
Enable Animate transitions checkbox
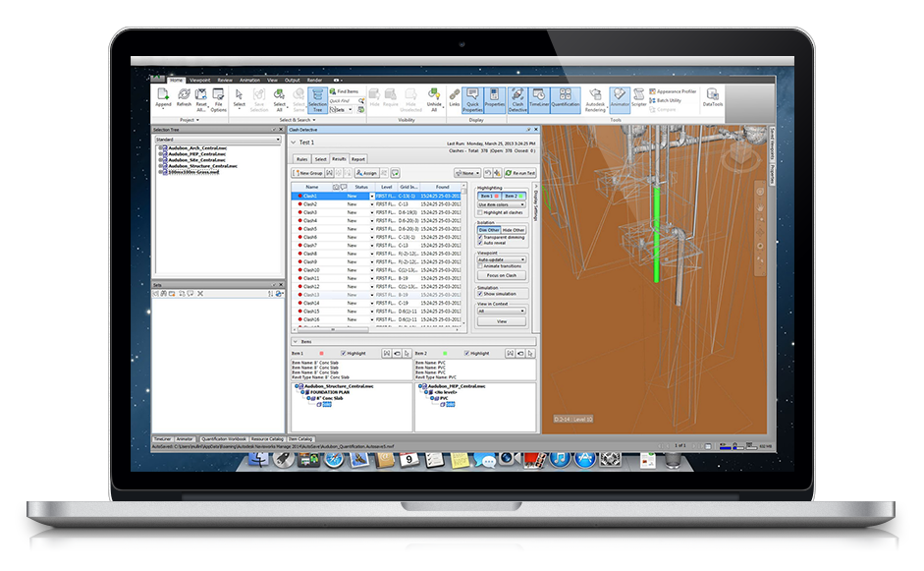tap(480, 266)
